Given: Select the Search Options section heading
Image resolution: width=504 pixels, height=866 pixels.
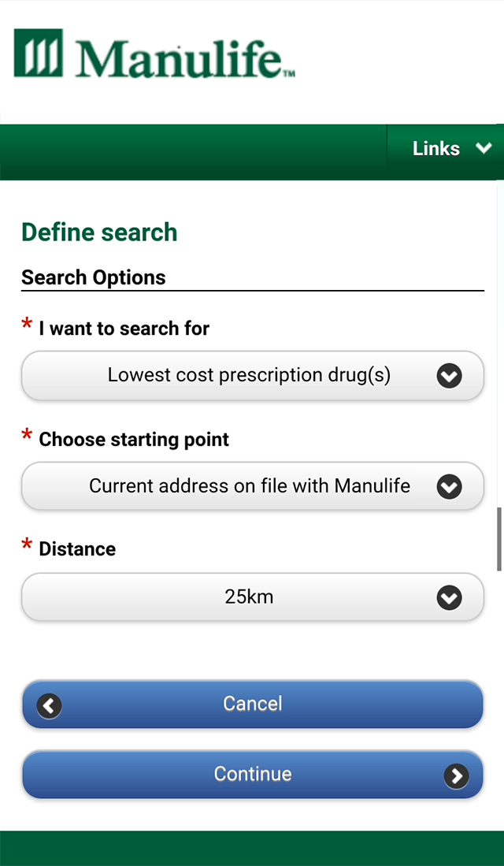Looking at the screenshot, I should tap(93, 277).
